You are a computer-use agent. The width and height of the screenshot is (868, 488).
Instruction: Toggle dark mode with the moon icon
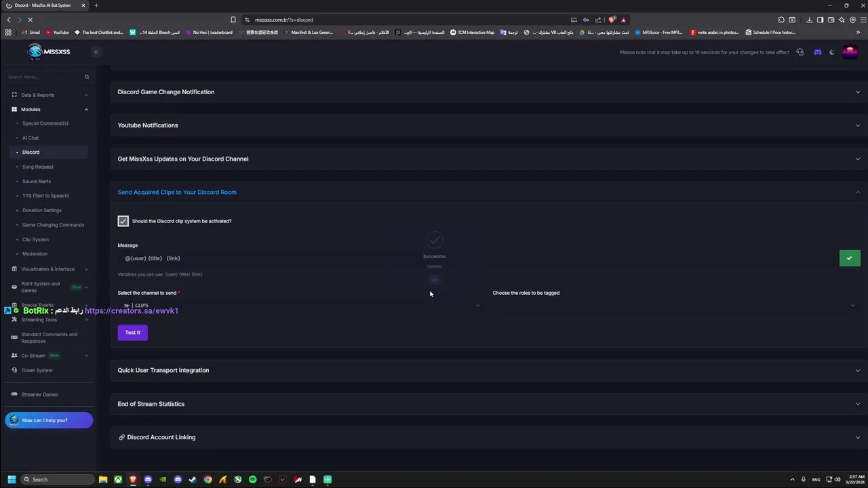click(x=832, y=52)
